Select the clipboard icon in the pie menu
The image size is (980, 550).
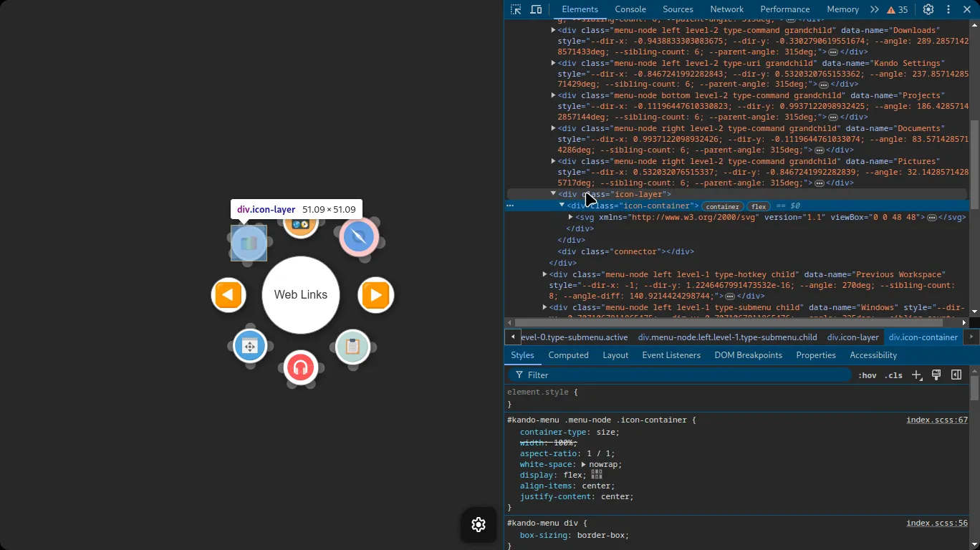(x=352, y=347)
